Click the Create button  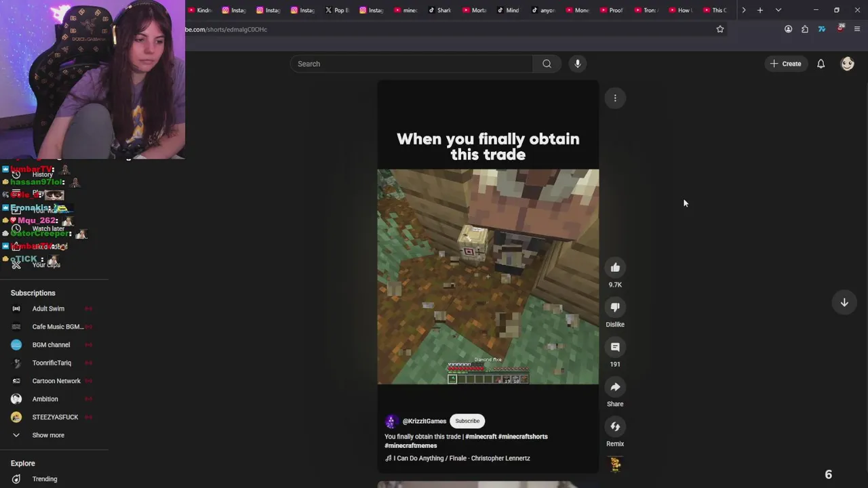pos(786,64)
